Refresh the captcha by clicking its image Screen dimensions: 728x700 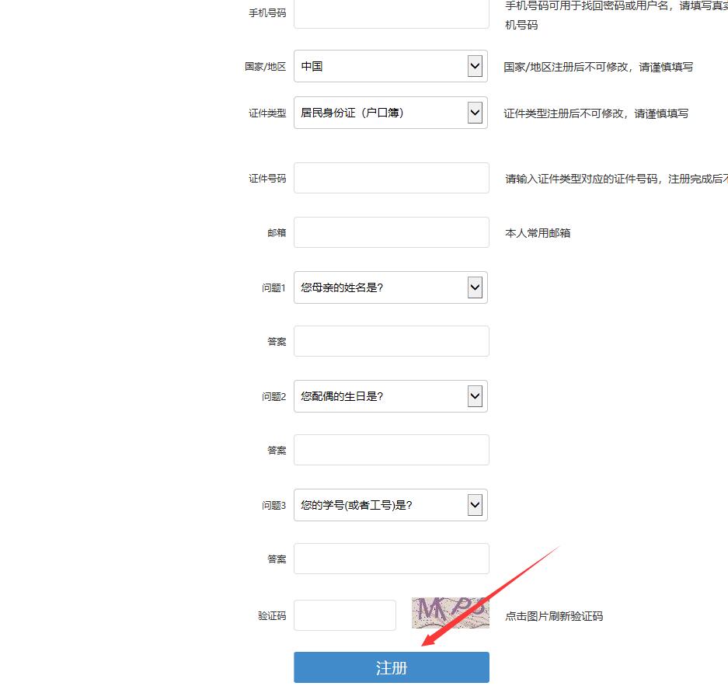pyautogui.click(x=450, y=613)
